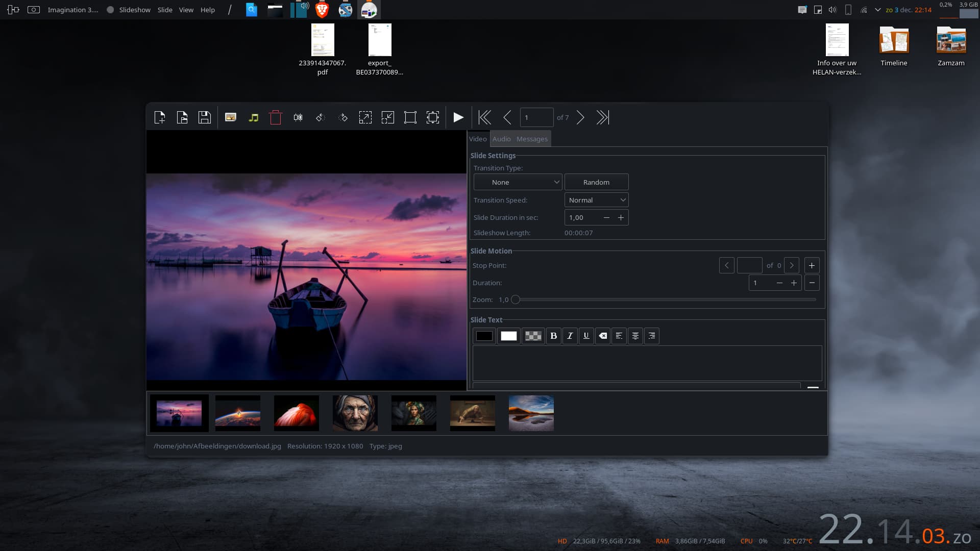
Task: Start the slideshow preview with Play
Action: [458, 117]
